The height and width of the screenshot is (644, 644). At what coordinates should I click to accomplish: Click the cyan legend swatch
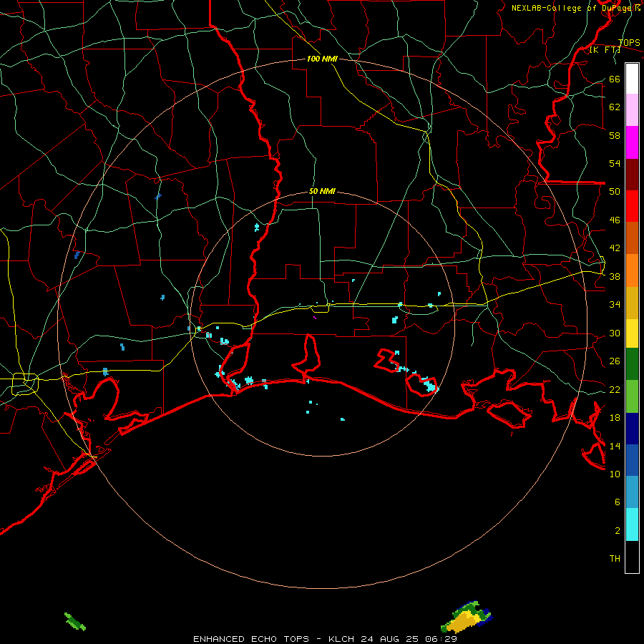click(x=632, y=525)
